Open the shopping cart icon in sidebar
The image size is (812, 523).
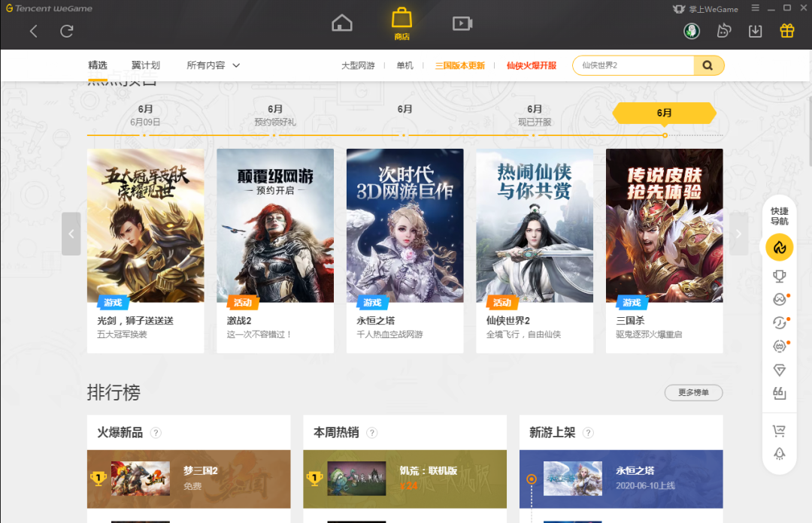click(780, 431)
